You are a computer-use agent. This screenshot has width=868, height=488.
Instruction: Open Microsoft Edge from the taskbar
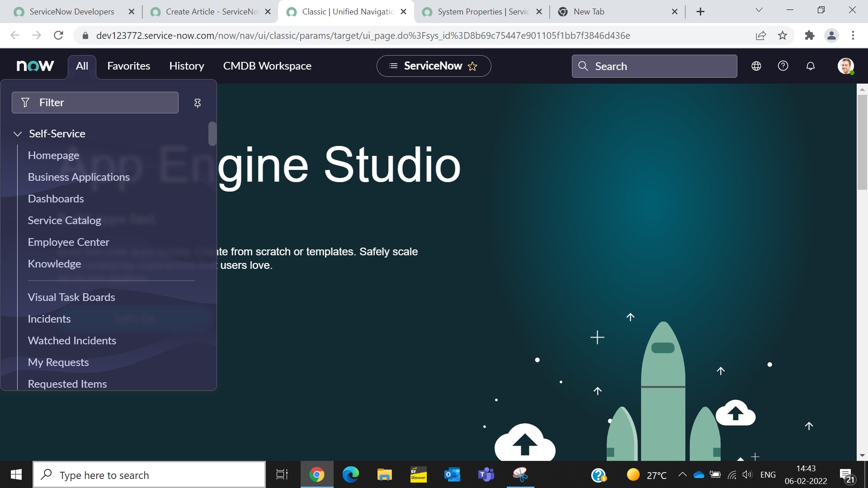pos(350,474)
